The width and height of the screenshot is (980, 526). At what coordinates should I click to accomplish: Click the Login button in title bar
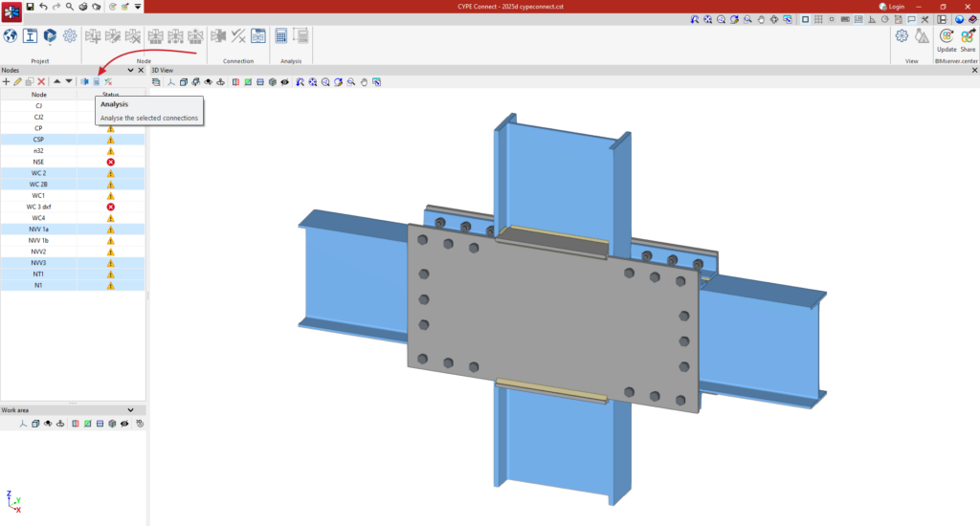[x=892, y=7]
